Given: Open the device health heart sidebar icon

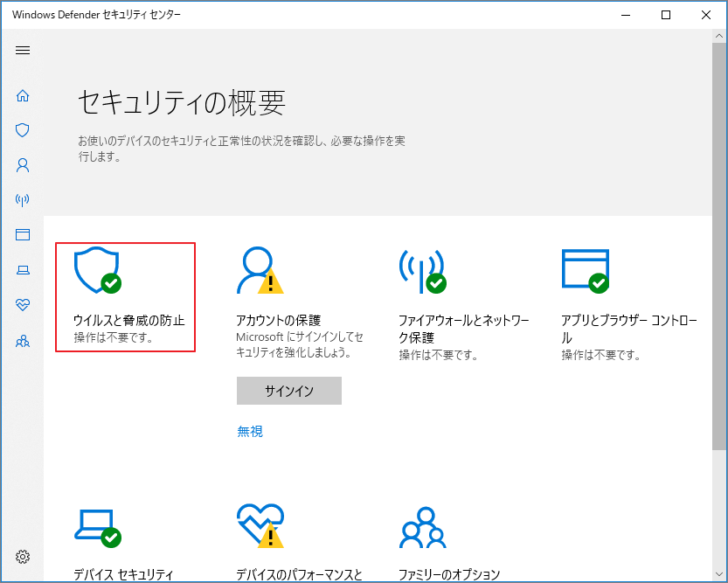Looking at the screenshot, I should (23, 304).
